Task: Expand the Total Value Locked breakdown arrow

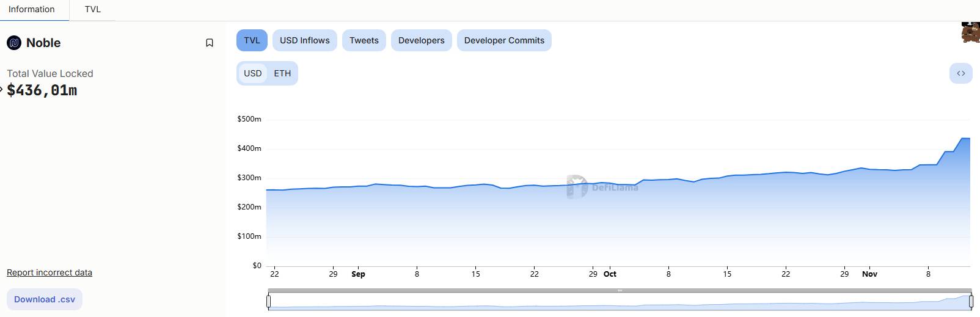Action: pos(1,90)
